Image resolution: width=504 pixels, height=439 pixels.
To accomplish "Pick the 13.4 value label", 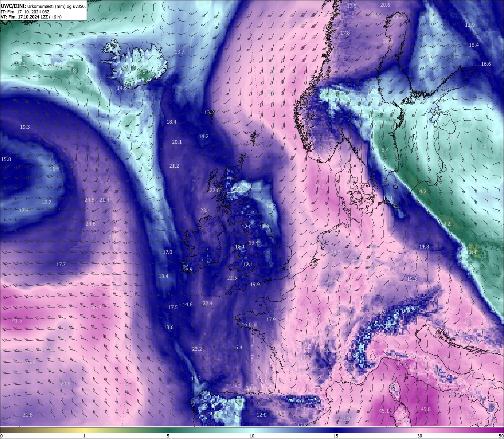I will pyautogui.click(x=163, y=276).
